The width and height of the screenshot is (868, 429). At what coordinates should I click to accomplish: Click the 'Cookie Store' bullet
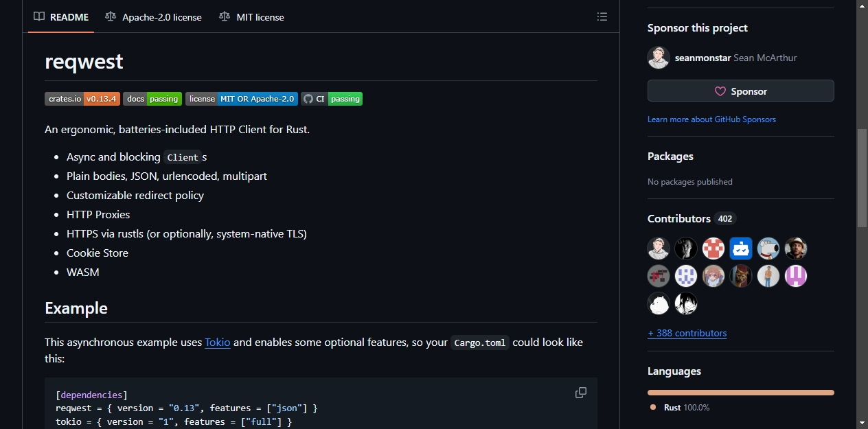pos(98,253)
